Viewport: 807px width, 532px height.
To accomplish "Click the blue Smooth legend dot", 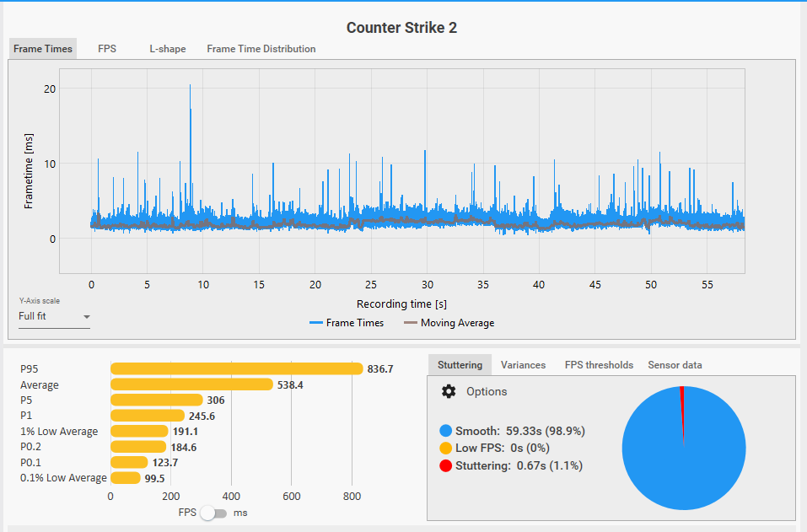I will click(x=446, y=431).
